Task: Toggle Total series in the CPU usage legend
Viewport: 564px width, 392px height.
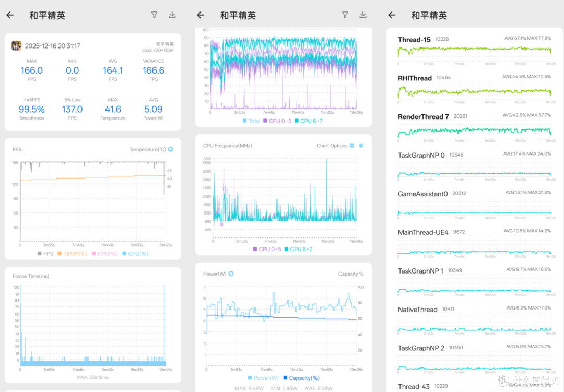Action: point(251,121)
